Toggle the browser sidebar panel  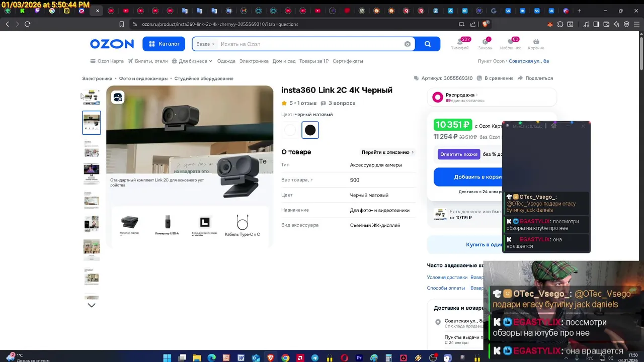(x=596, y=24)
